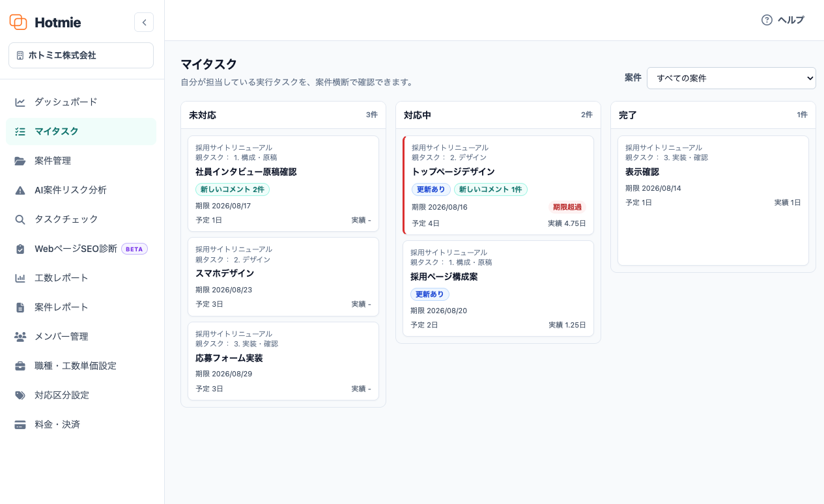Click the タスクチェック magnifier icon
Screen dimensions: 824x504
pos(20,219)
